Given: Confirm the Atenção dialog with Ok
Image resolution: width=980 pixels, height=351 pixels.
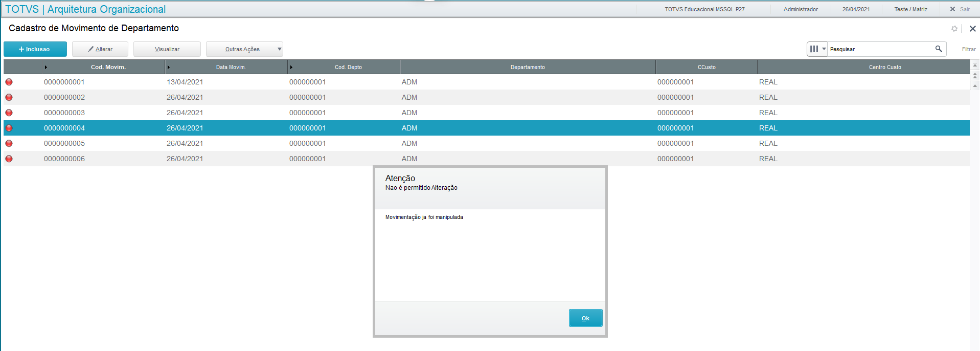Looking at the screenshot, I should 585,318.
